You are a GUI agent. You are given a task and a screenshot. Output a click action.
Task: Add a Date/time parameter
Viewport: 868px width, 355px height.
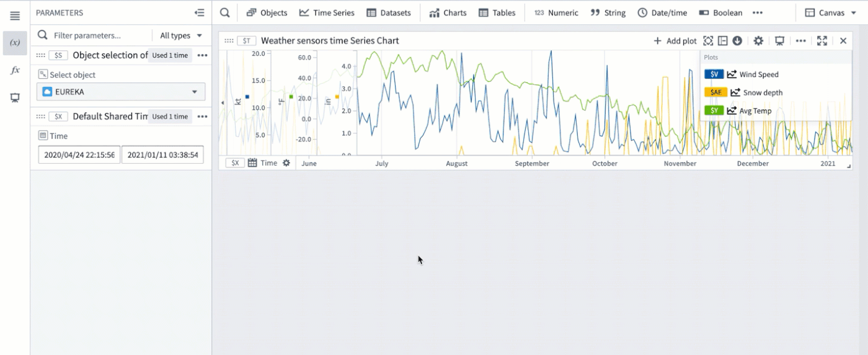662,12
